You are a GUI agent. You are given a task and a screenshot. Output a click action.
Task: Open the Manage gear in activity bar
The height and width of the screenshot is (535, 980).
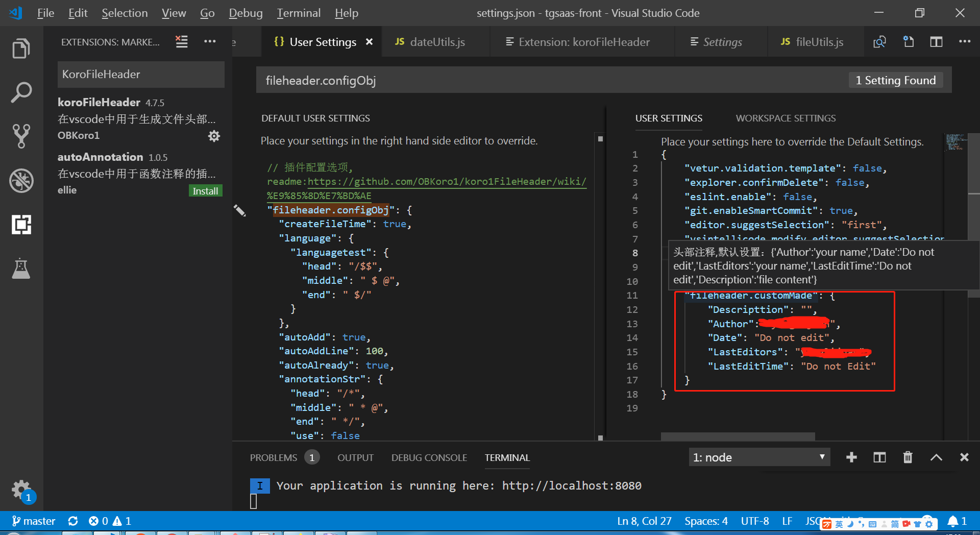coord(21,490)
